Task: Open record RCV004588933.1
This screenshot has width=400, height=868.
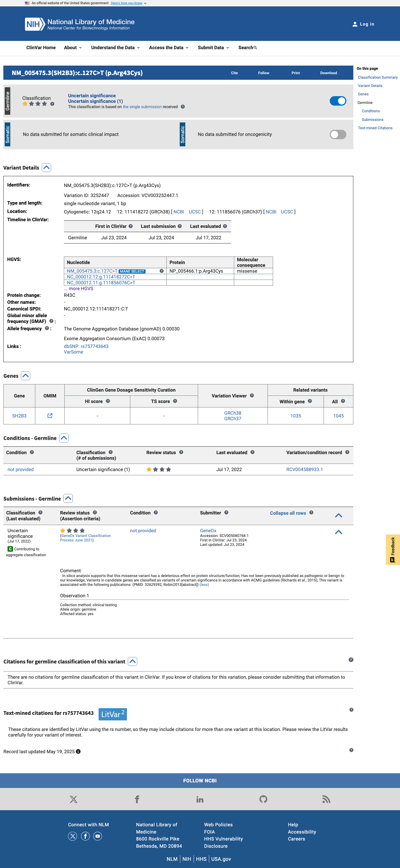Action: [304, 469]
